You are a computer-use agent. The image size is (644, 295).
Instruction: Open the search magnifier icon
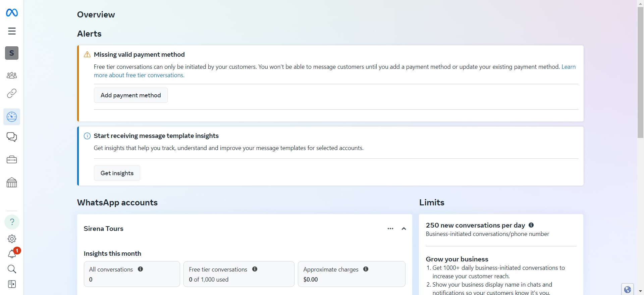coord(12,269)
